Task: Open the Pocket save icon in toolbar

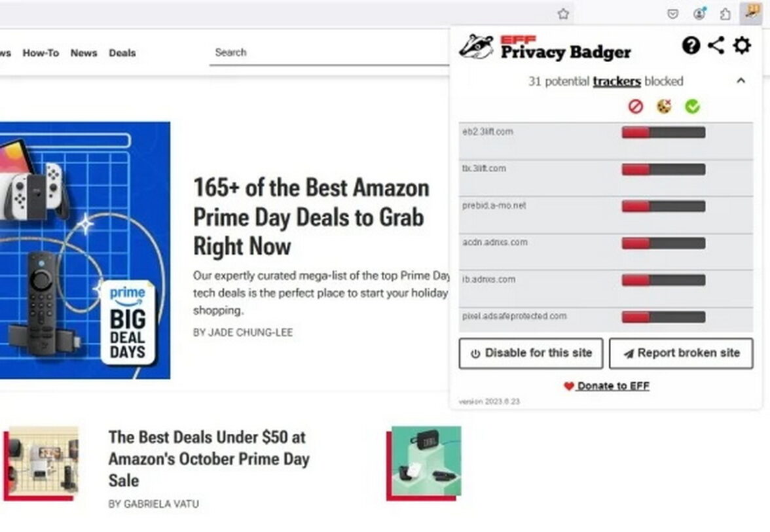Action: [673, 14]
